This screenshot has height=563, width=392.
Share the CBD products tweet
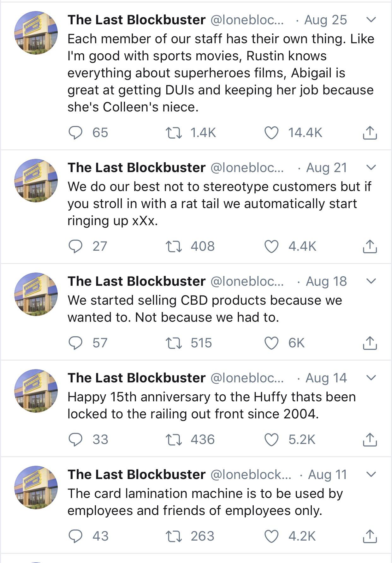[370, 343]
